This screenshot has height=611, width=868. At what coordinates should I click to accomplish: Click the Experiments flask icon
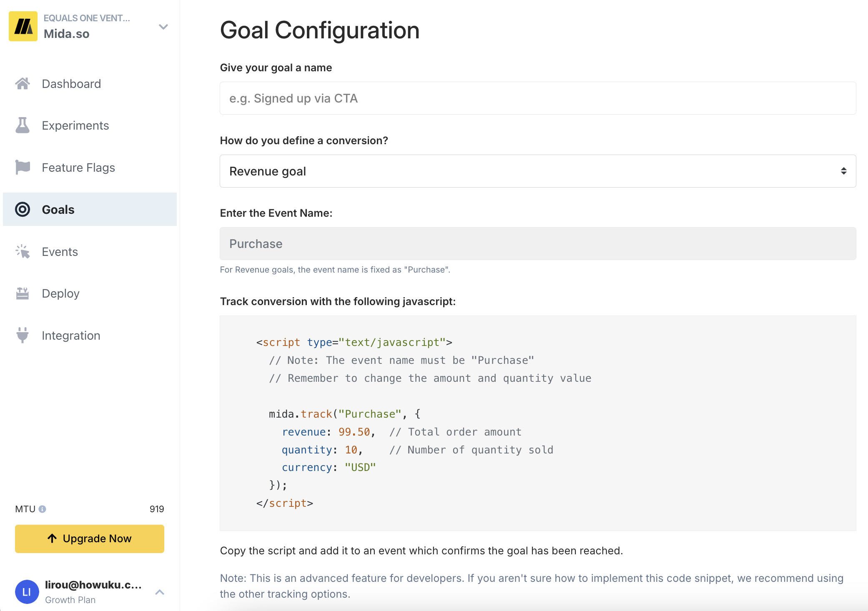(x=23, y=125)
